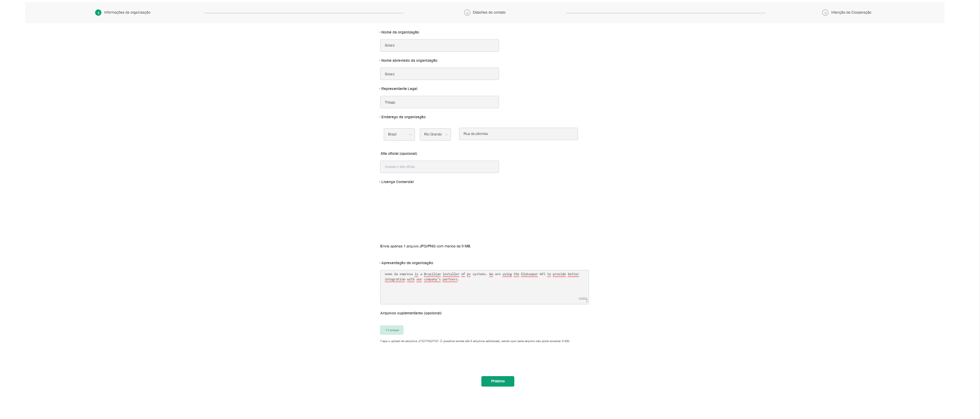Go to the Informações da organização step
Screen dimensions: 980x419
point(127,13)
